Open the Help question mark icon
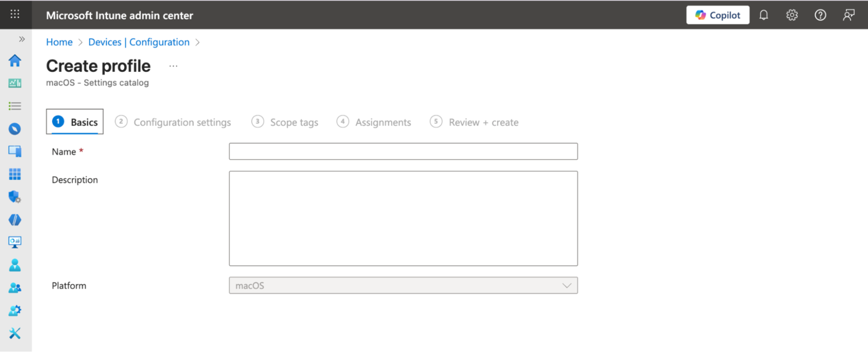The height and width of the screenshot is (352, 868). coord(820,15)
